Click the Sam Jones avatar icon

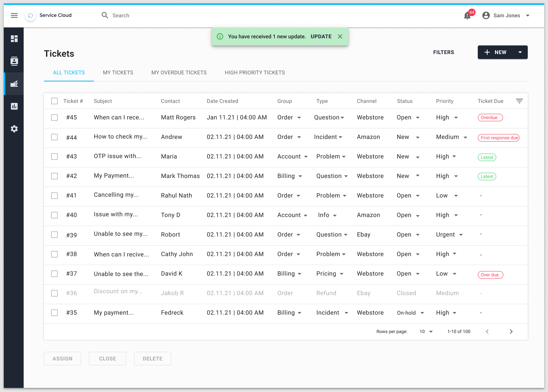(x=486, y=15)
